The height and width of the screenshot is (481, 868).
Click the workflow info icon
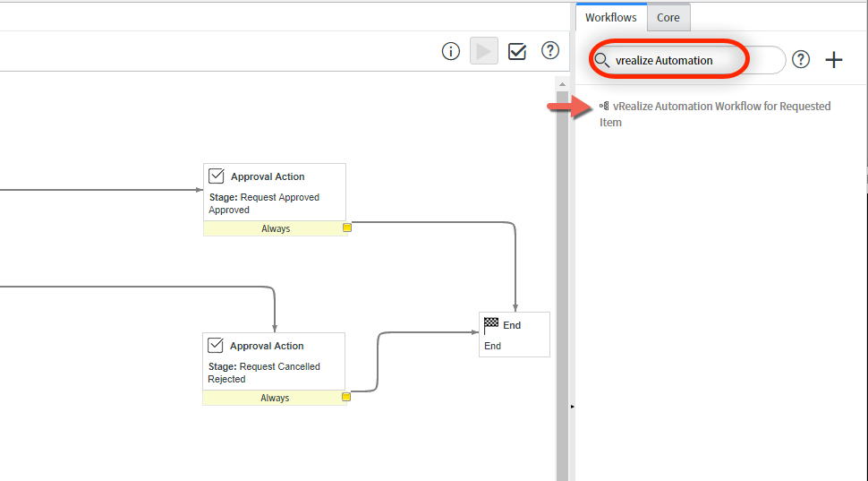(451, 51)
